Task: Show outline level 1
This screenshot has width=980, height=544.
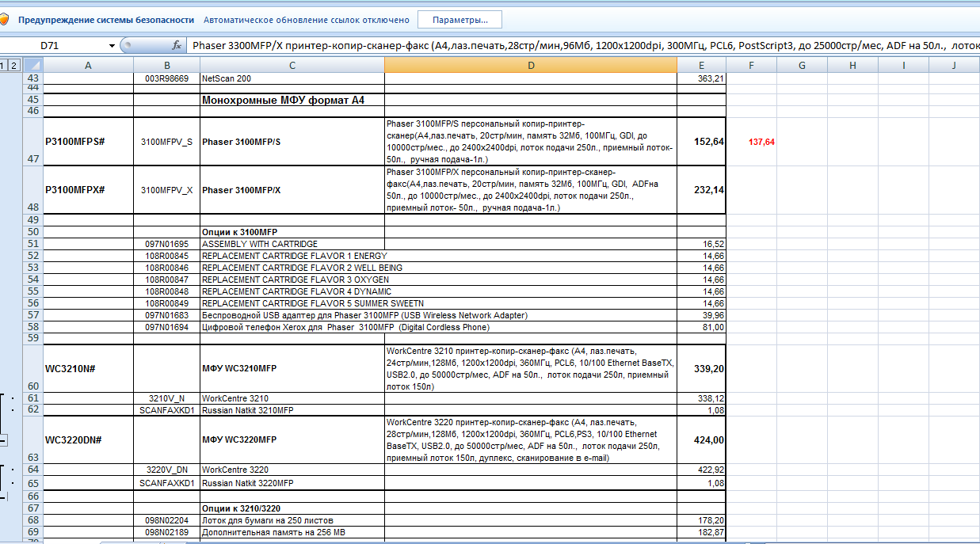Action: 4,65
